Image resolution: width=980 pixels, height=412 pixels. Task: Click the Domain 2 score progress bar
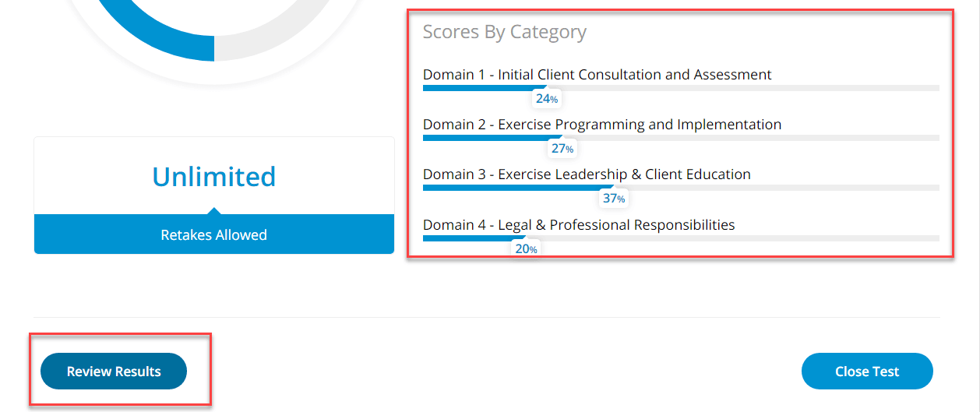click(680, 138)
